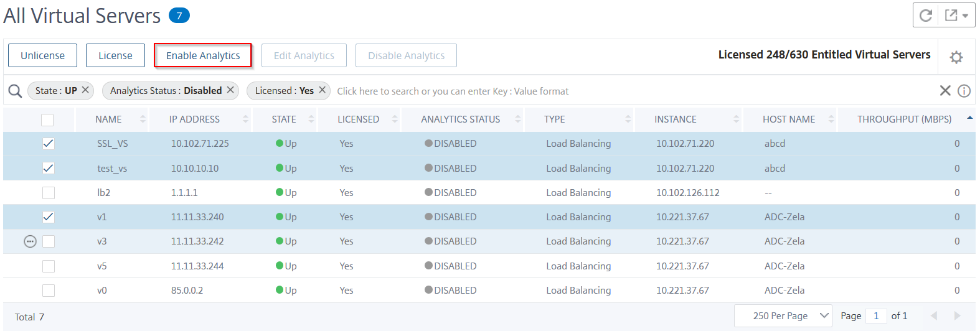This screenshot has width=980, height=331.
Task: Refresh the virtual servers list
Action: coord(926,15)
